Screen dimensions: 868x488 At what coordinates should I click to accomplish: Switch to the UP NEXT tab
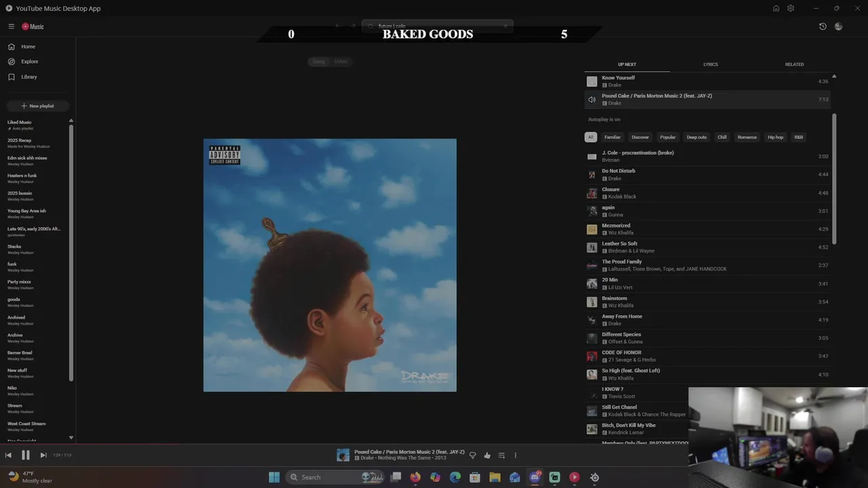point(627,64)
